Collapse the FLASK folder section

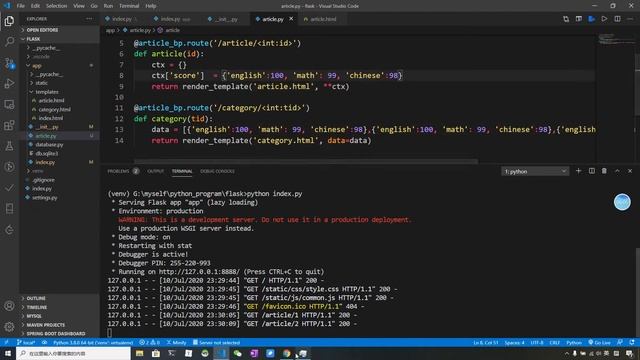tap(59, 39)
